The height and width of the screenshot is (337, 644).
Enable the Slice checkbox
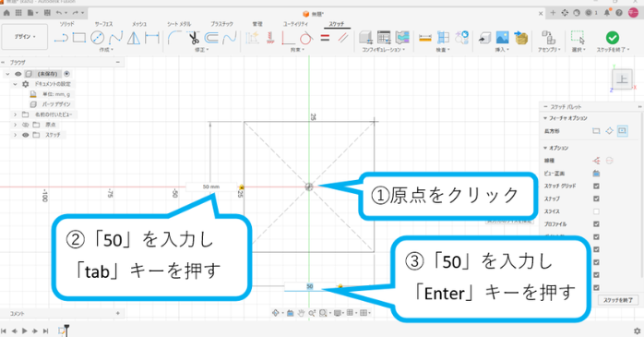[596, 211]
